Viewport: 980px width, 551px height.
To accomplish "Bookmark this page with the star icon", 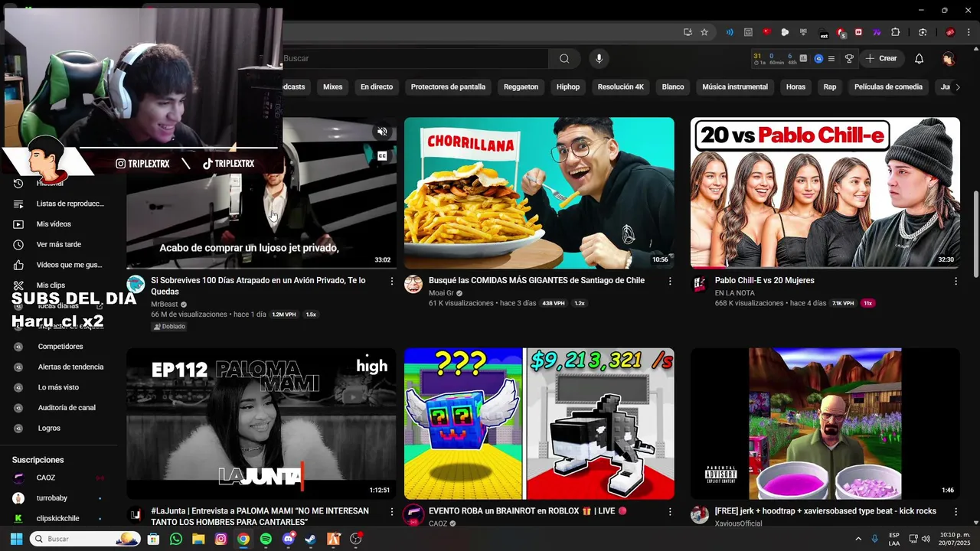I will click(x=704, y=32).
